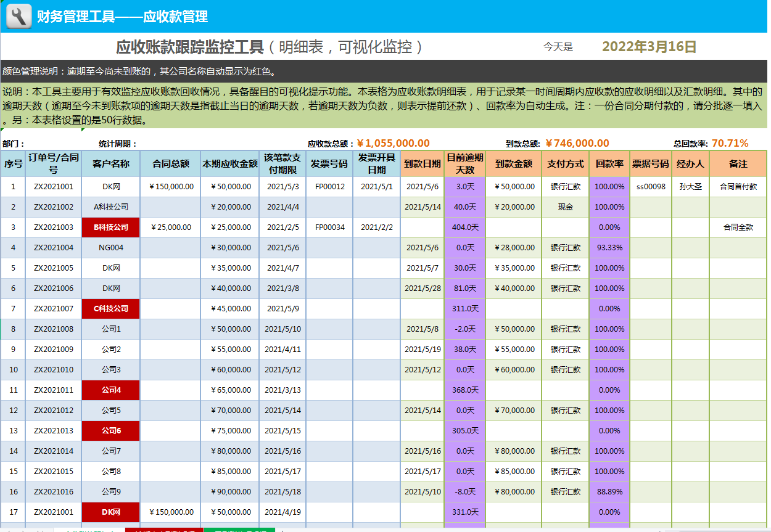Click the 统计周期 label field
771x532 pixels.
point(117,144)
